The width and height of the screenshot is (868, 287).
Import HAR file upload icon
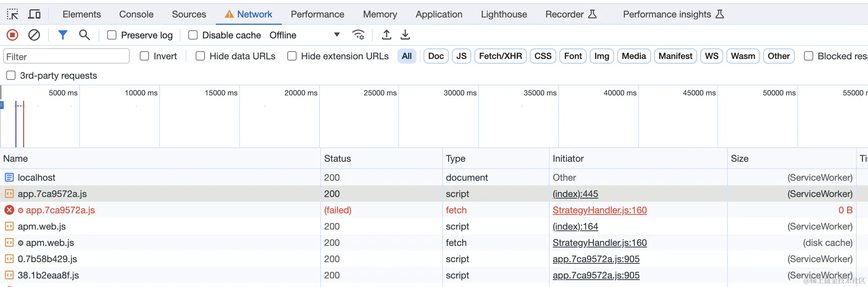point(386,35)
